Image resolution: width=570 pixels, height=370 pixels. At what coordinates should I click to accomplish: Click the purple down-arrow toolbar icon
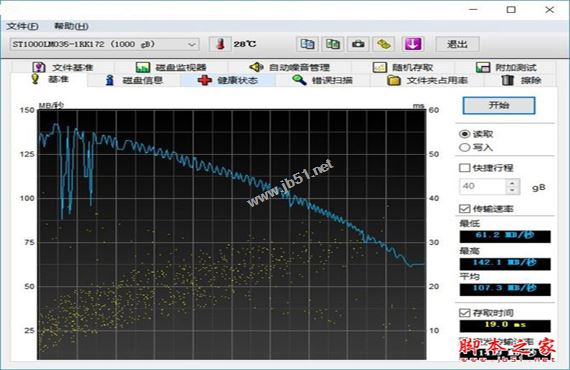(413, 44)
